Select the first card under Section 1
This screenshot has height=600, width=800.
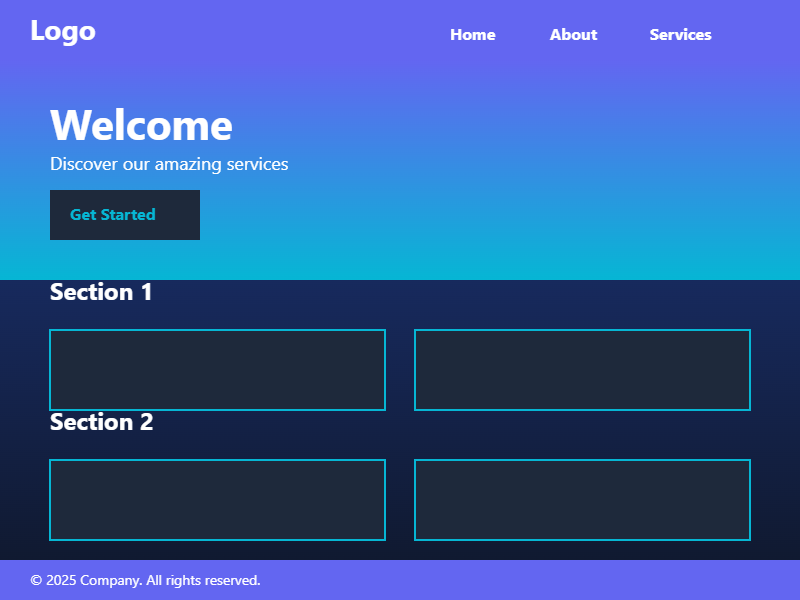[217, 370]
